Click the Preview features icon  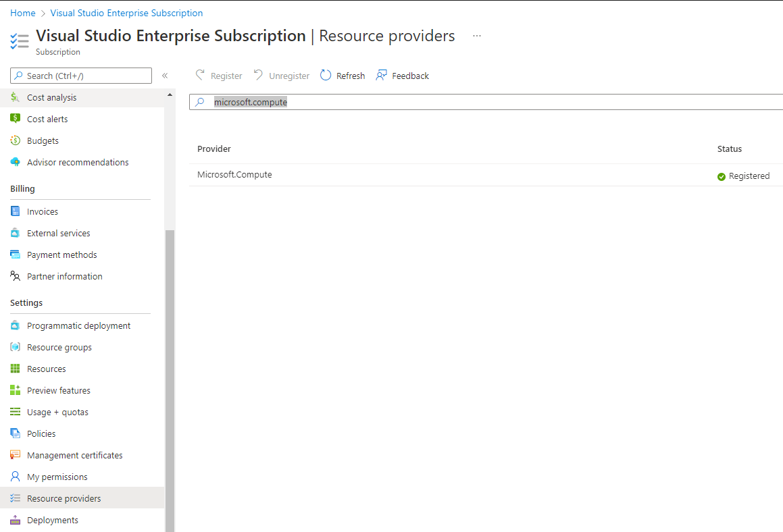click(x=15, y=390)
